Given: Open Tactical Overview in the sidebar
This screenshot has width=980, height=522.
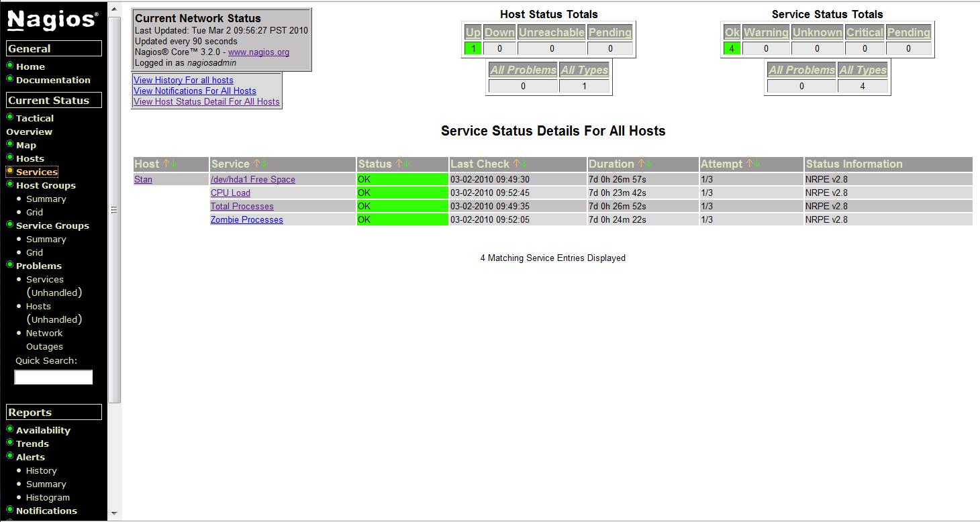Looking at the screenshot, I should pyautogui.click(x=34, y=118).
